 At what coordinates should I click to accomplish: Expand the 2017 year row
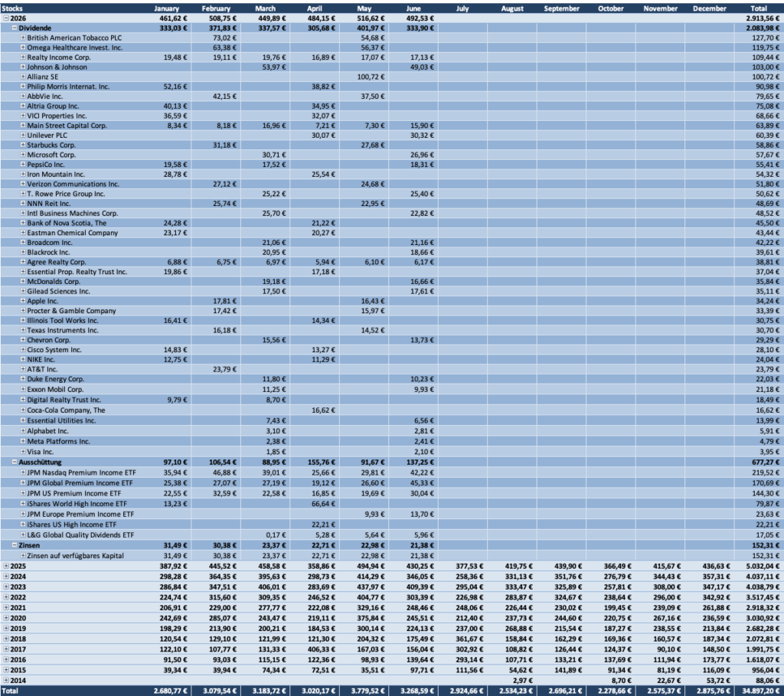point(6,649)
